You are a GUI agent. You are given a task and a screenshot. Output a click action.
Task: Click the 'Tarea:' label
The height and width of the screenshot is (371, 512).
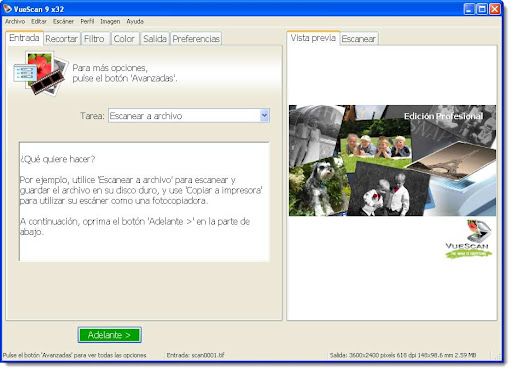92,116
